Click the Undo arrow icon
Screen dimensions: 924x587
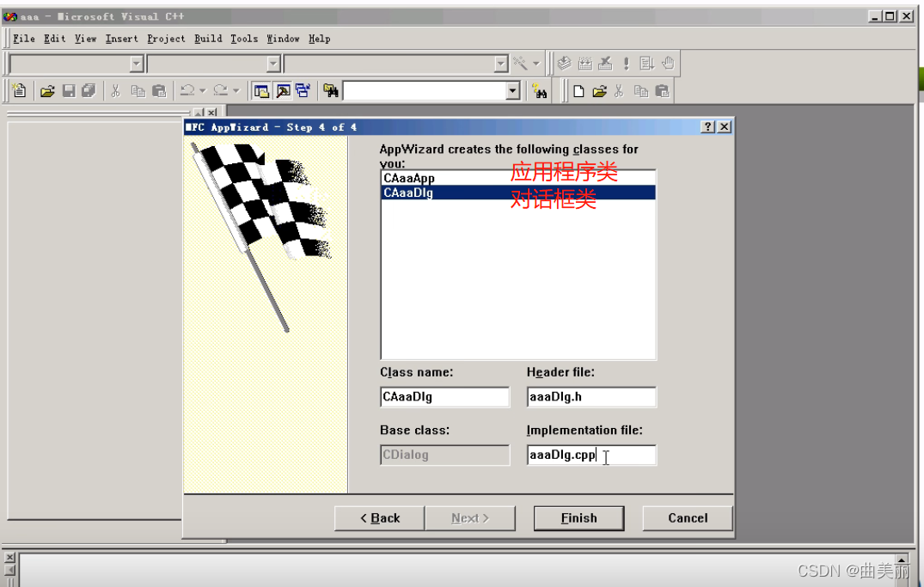(x=187, y=91)
